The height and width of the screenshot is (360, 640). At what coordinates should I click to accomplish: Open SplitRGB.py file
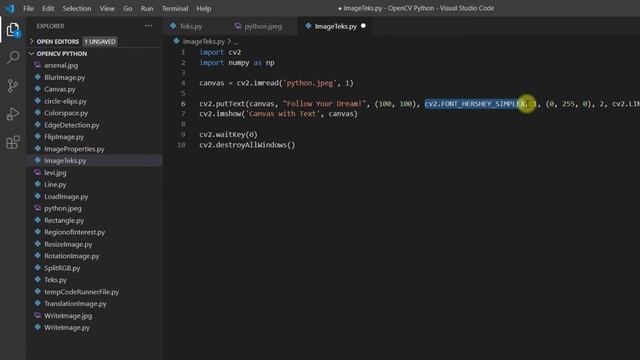point(62,268)
